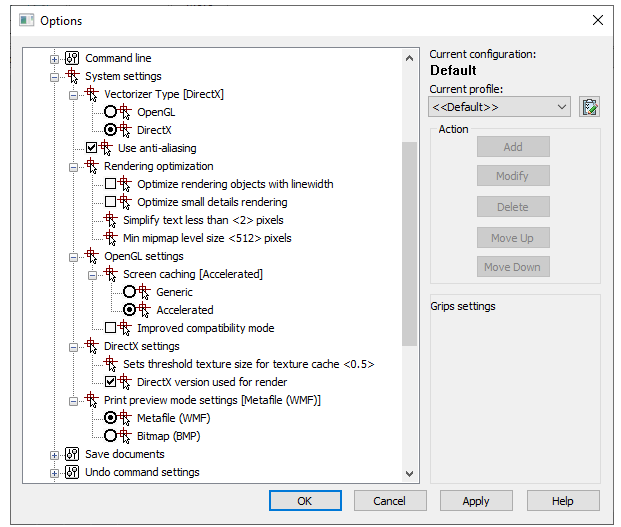This screenshot has width=621, height=527.
Task: Select the OpenGL vectorizer radio button
Action: pyautogui.click(x=110, y=112)
